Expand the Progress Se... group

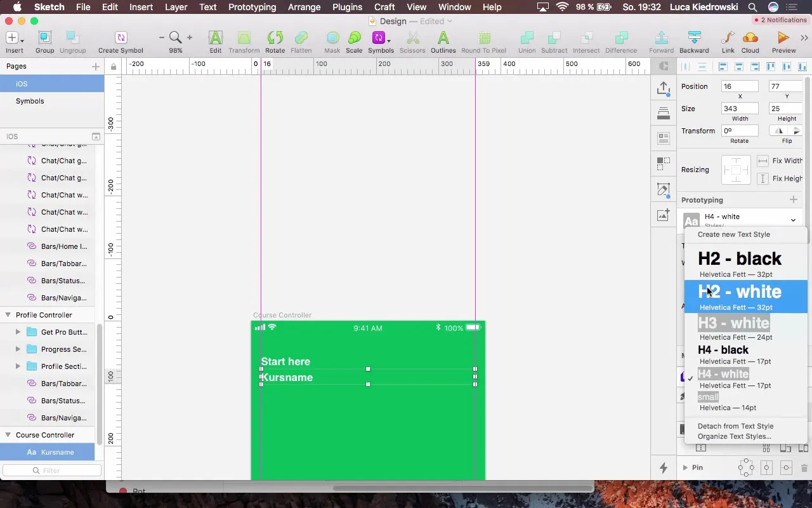[18, 349]
